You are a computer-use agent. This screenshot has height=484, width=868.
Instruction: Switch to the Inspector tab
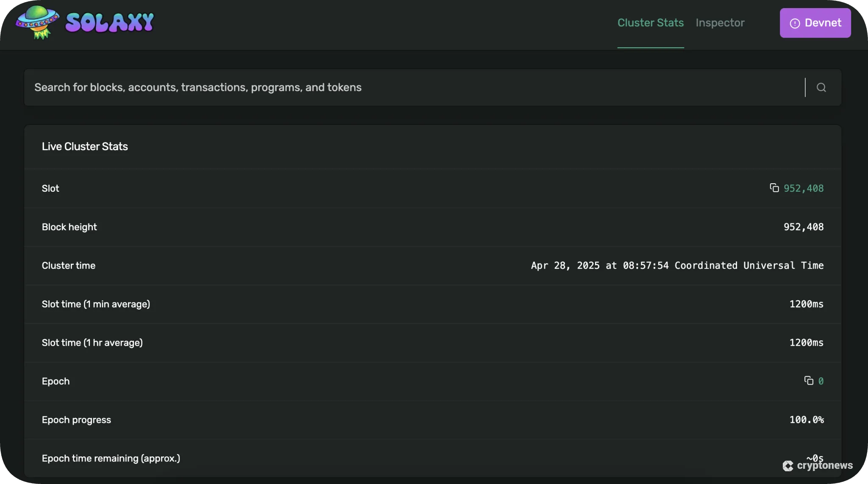click(x=720, y=22)
